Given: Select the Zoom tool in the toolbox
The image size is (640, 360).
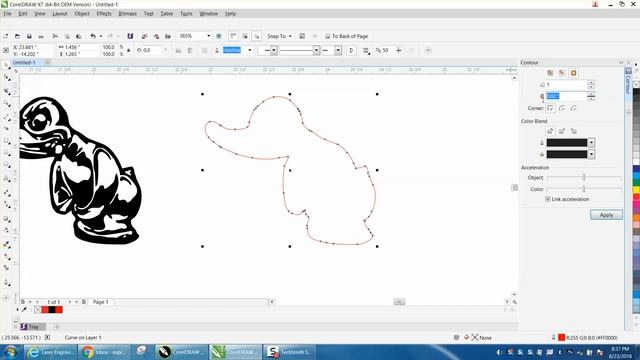Looking at the screenshot, I should pos(7,104).
